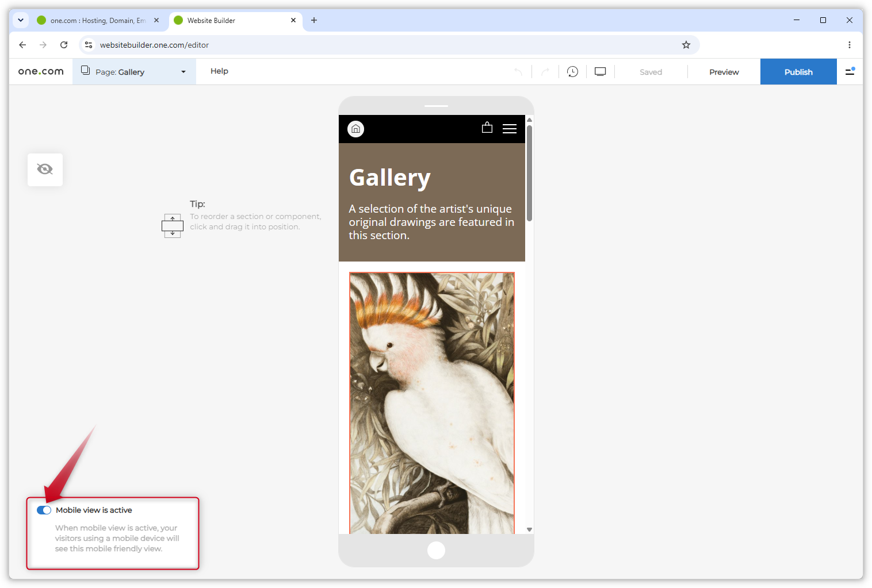The image size is (872, 588).
Task: Close the one.com Hosting browser tab
Action: 156,20
